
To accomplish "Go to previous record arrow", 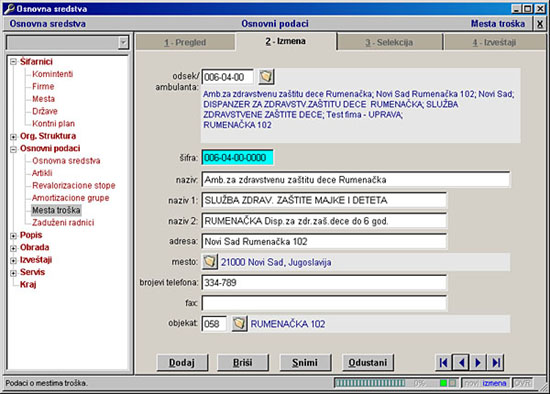I will pos(461,362).
